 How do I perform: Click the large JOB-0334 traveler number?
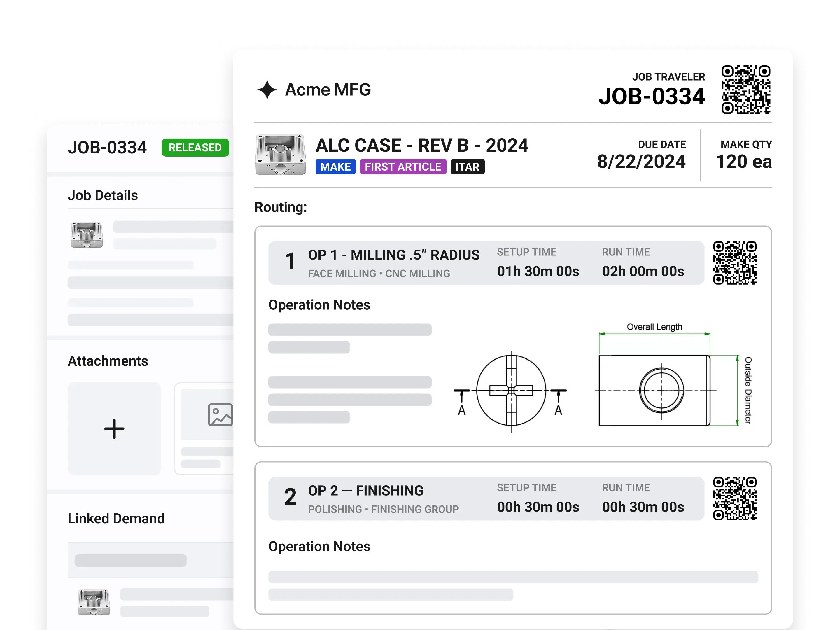tap(652, 96)
